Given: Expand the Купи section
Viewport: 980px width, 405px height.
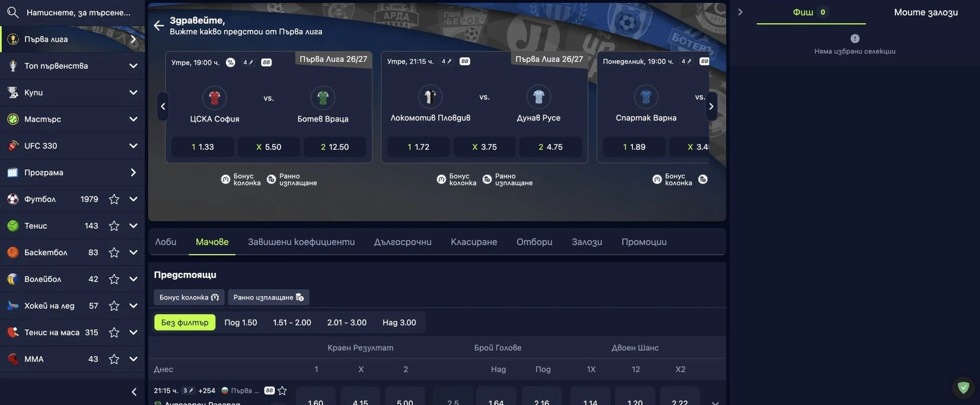Looking at the screenshot, I should [x=133, y=92].
